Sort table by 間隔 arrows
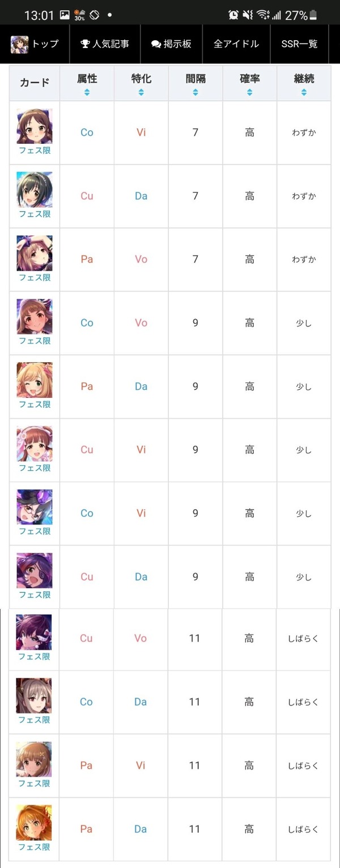Image resolution: width=340 pixels, height=868 pixels. pyautogui.click(x=195, y=92)
